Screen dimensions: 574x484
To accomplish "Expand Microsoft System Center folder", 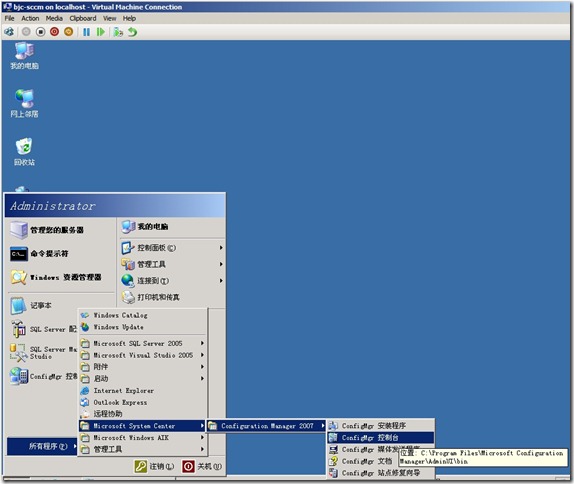I will pos(142,426).
